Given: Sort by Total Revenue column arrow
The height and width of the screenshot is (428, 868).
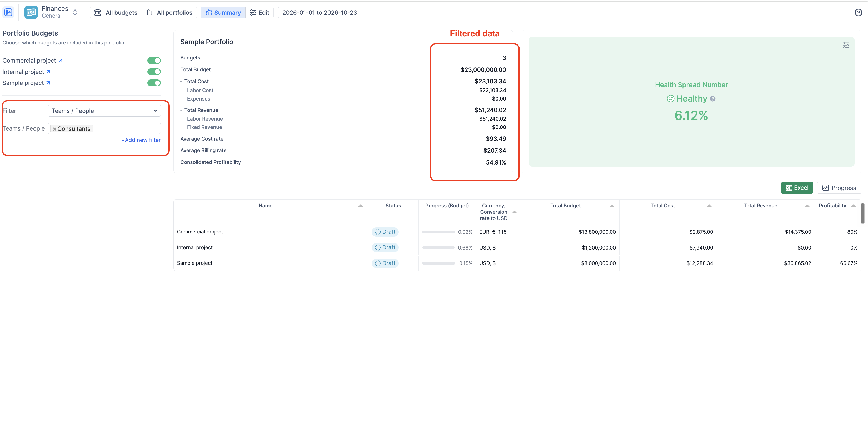Looking at the screenshot, I should point(807,206).
